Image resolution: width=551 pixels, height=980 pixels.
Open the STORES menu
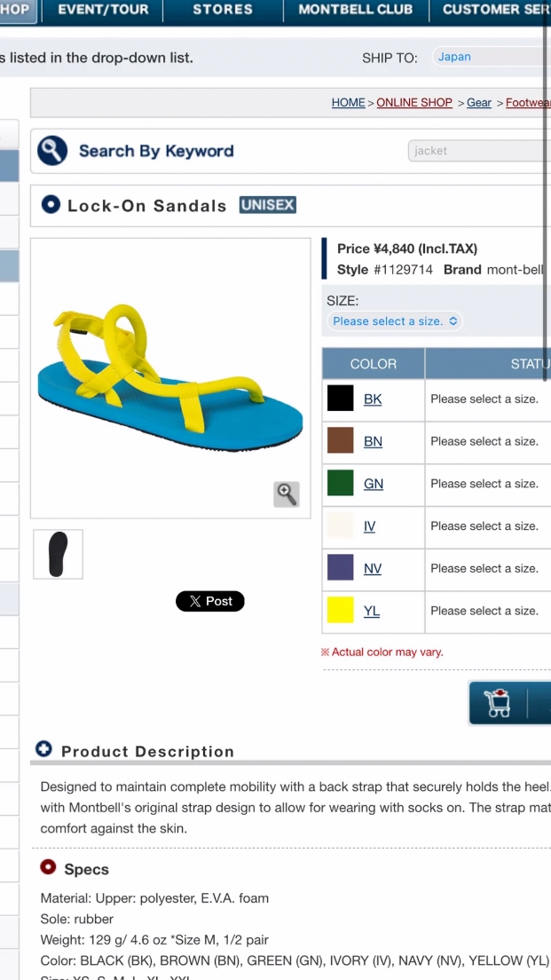(223, 10)
